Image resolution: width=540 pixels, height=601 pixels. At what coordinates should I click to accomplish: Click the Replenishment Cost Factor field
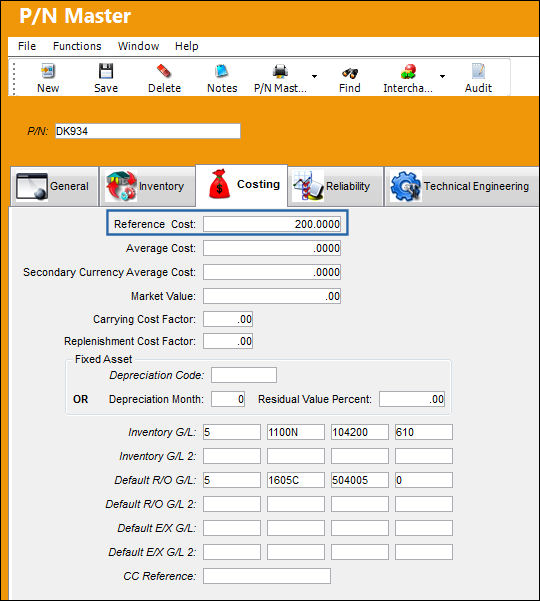[x=228, y=341]
